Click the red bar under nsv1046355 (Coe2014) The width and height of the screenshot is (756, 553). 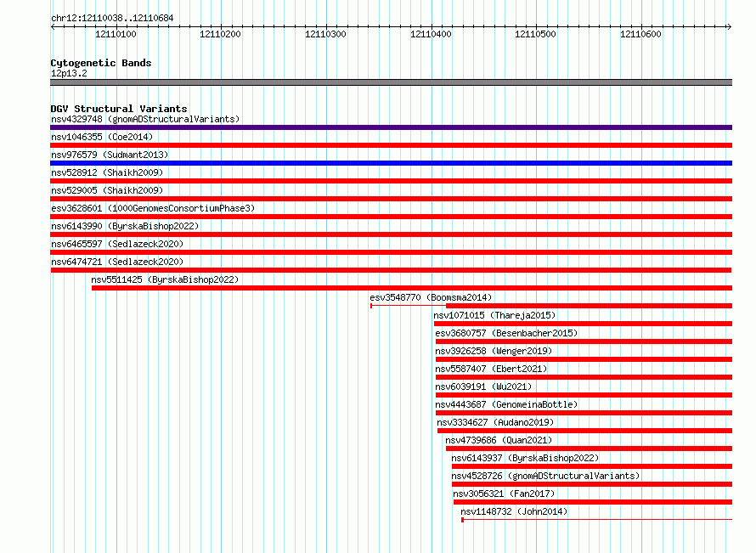(391, 145)
